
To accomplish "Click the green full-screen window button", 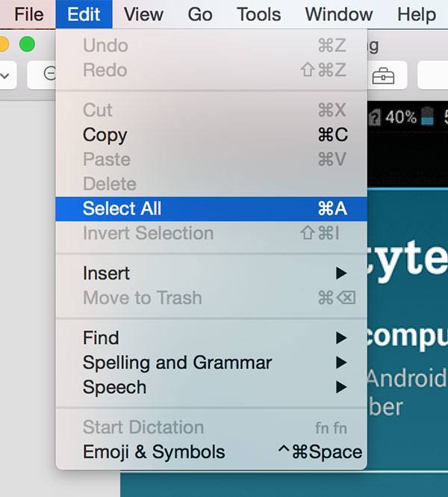I will [x=27, y=44].
